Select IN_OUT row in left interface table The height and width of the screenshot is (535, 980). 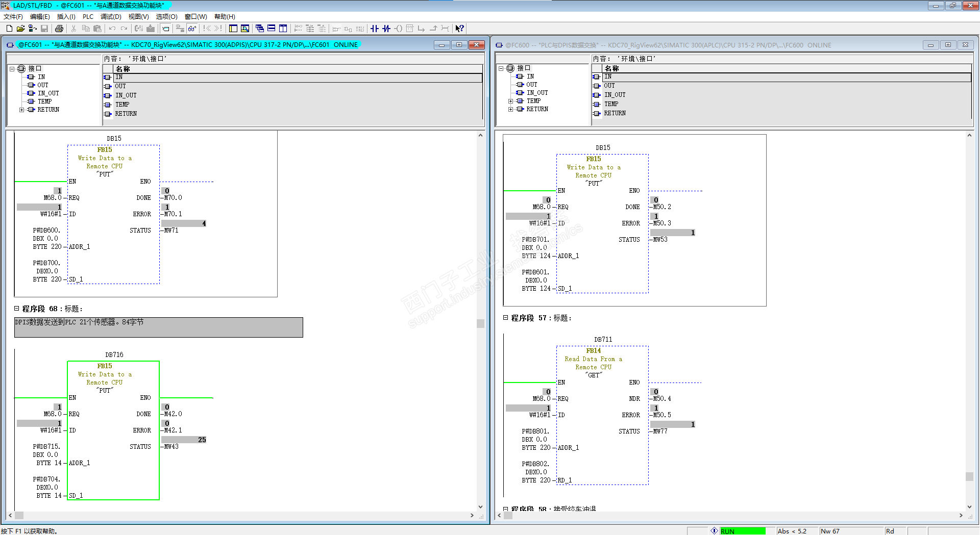click(126, 95)
